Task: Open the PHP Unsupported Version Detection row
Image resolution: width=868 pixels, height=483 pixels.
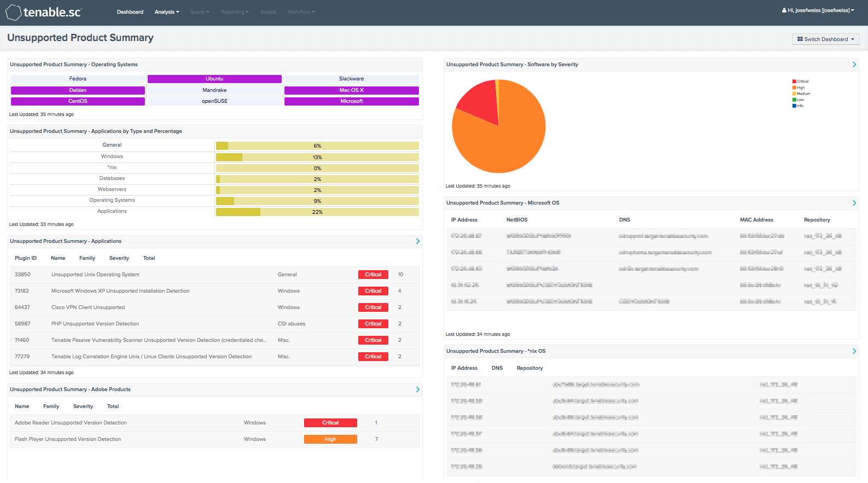Action: (x=214, y=324)
